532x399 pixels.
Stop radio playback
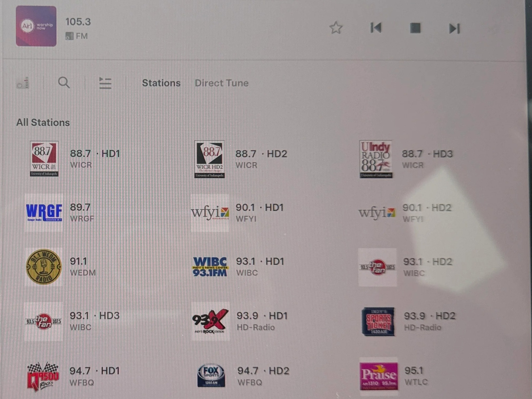[x=415, y=28]
